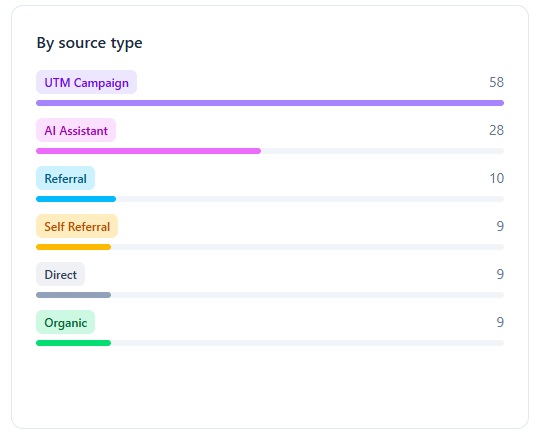This screenshot has width=543, height=434.
Task: Click the Referral badge label
Action: pyautogui.click(x=65, y=178)
